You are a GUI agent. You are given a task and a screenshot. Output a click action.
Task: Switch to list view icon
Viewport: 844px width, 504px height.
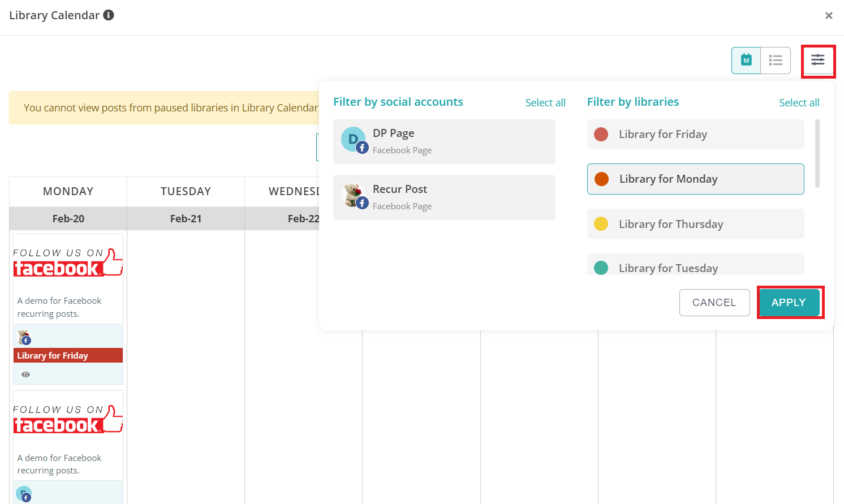click(x=776, y=60)
